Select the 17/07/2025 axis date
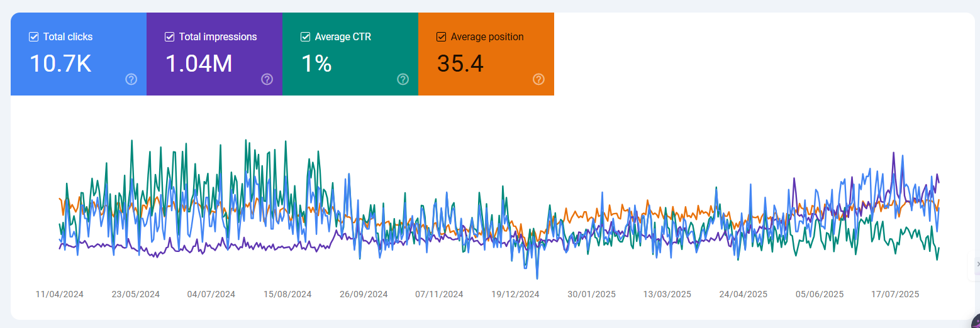The width and height of the screenshot is (980, 328). [x=895, y=294]
